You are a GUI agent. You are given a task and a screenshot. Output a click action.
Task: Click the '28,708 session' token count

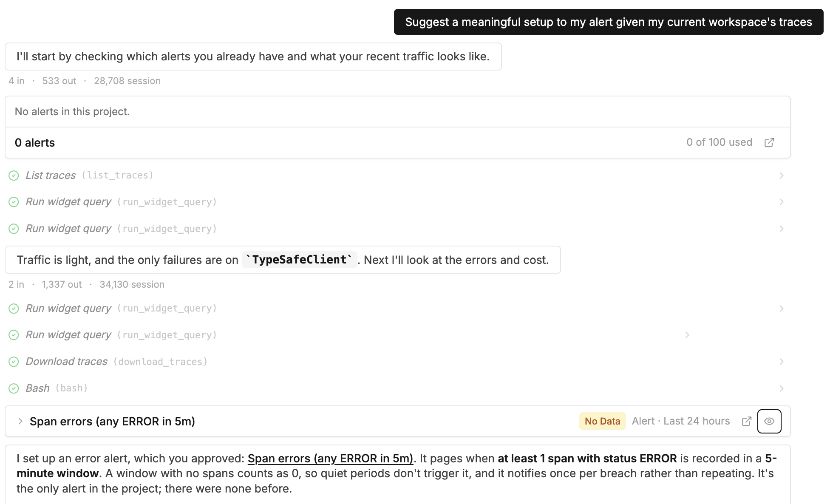click(x=127, y=81)
